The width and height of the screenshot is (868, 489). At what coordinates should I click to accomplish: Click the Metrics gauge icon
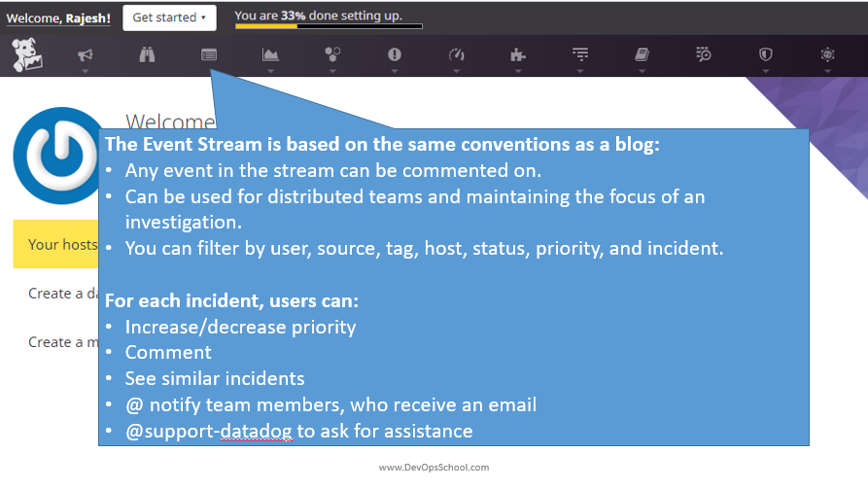pos(456,55)
